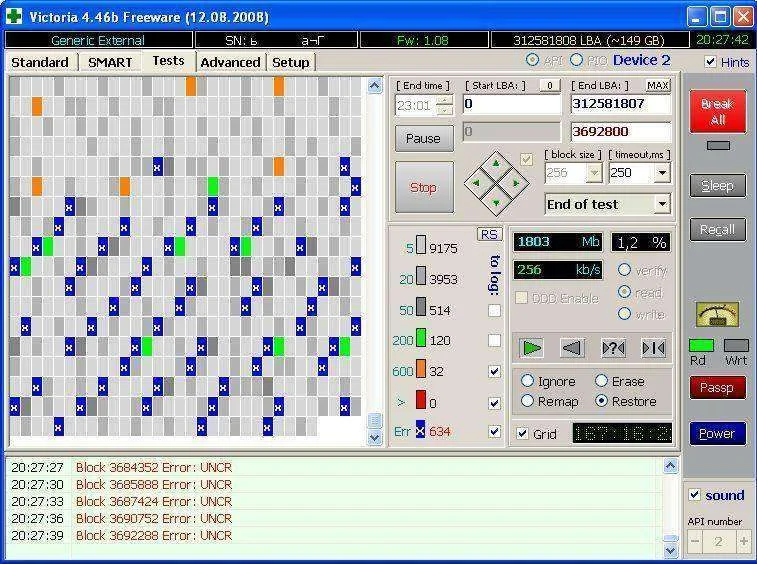757x564 pixels.
Task: Click the red Passp button
Action: pyautogui.click(x=717, y=388)
